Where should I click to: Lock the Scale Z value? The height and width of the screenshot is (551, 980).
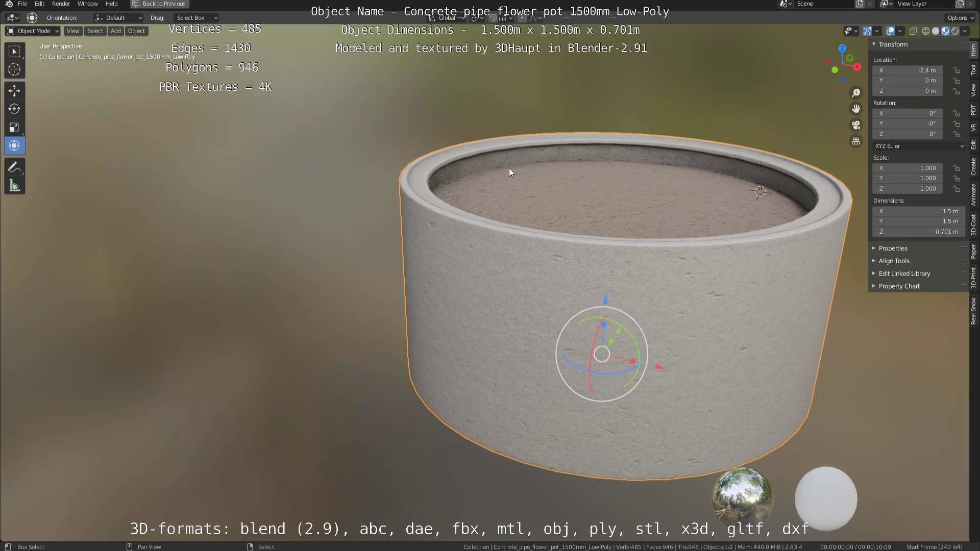click(957, 189)
